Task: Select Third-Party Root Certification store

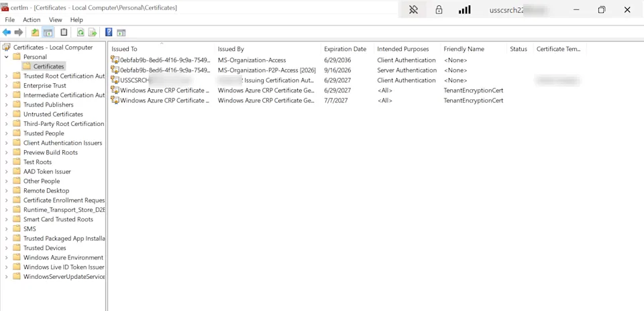Action: [x=64, y=123]
